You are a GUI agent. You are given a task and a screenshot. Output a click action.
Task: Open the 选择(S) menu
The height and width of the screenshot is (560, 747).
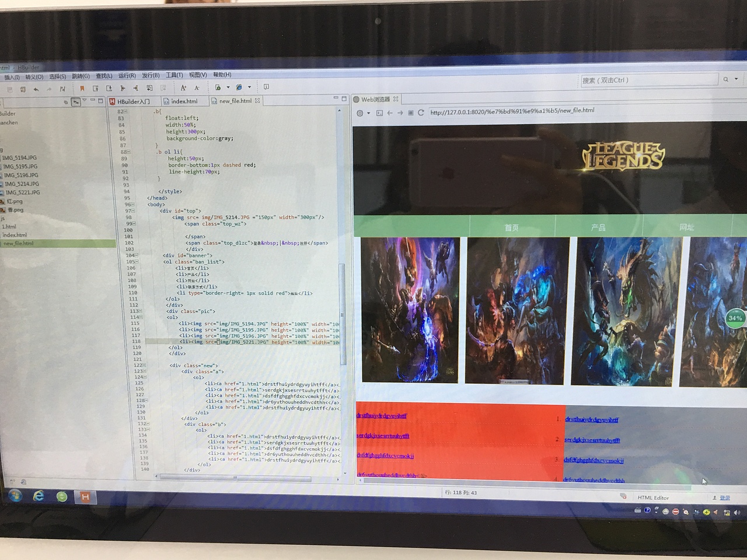click(57, 76)
